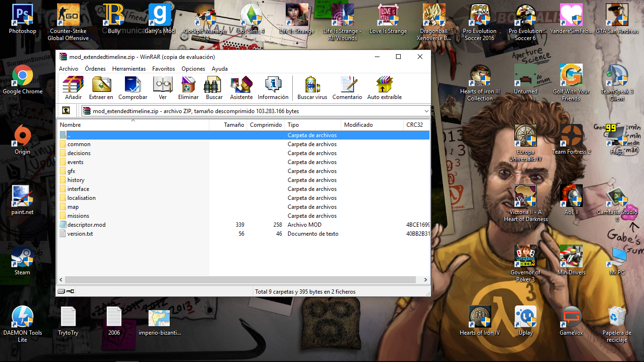Viewport: 644px width, 362px height.
Task: Select the descriptor.mod file
Action: coord(244,225)
